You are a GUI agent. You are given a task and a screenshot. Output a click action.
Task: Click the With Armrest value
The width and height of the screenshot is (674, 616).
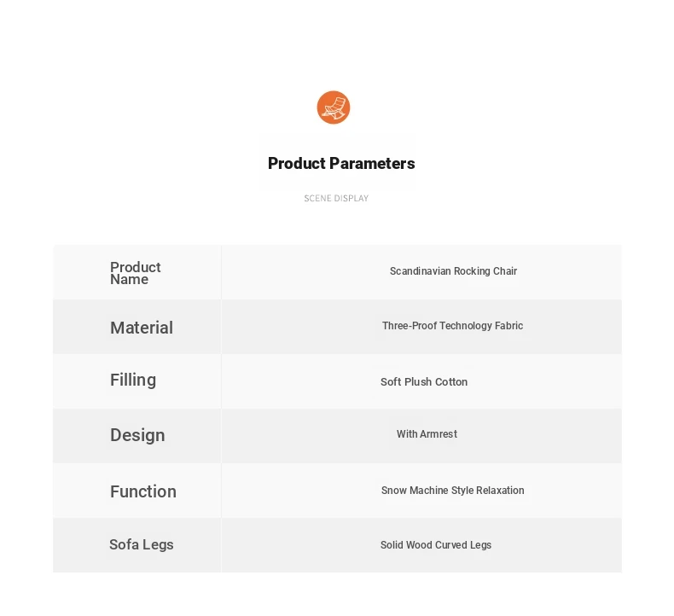point(427,434)
